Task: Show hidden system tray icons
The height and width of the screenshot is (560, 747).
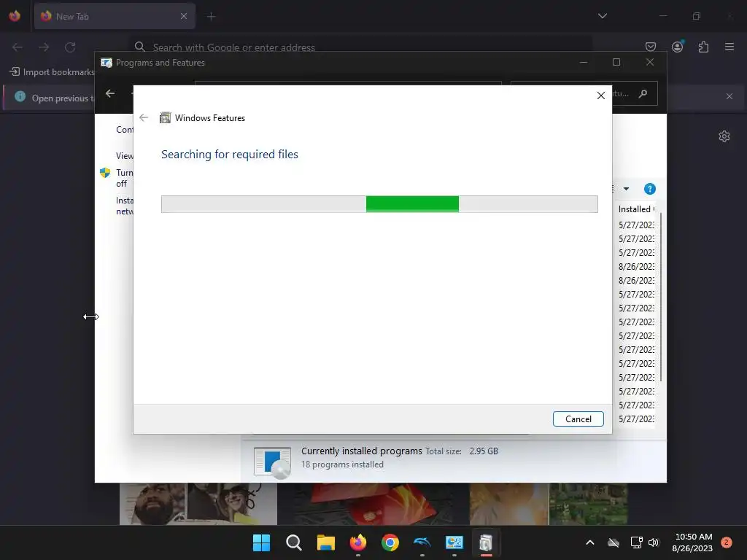Action: [x=589, y=542]
